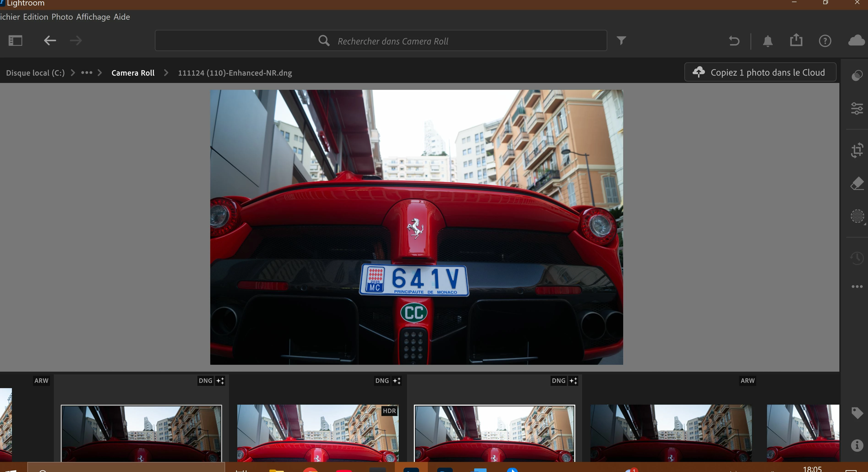
Task: Open the help question mark icon
Action: click(x=825, y=41)
